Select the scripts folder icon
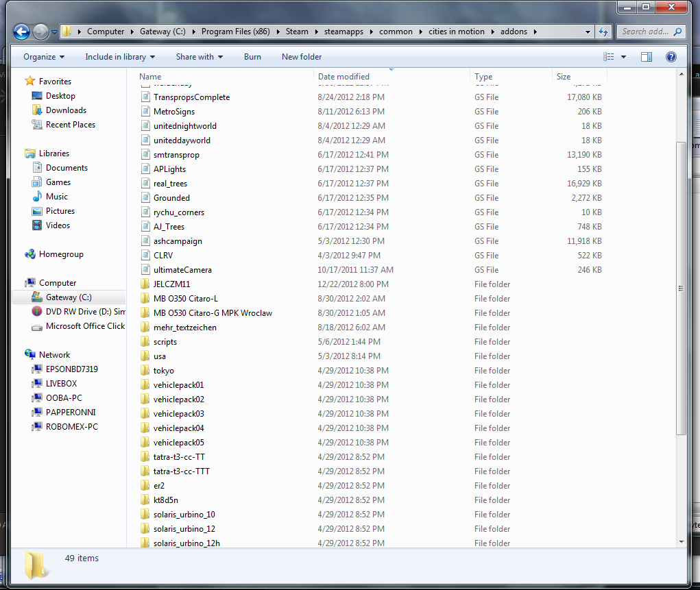 pyautogui.click(x=145, y=342)
